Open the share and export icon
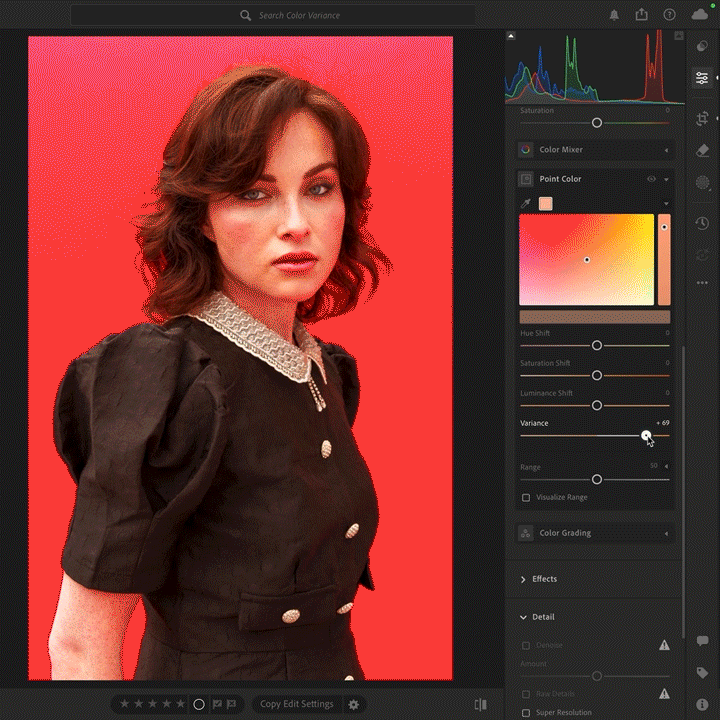Viewport: 720px width, 720px height. [641, 15]
